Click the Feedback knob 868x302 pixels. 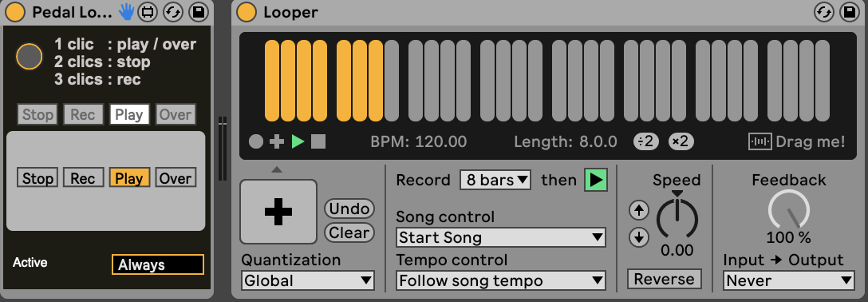click(x=789, y=211)
